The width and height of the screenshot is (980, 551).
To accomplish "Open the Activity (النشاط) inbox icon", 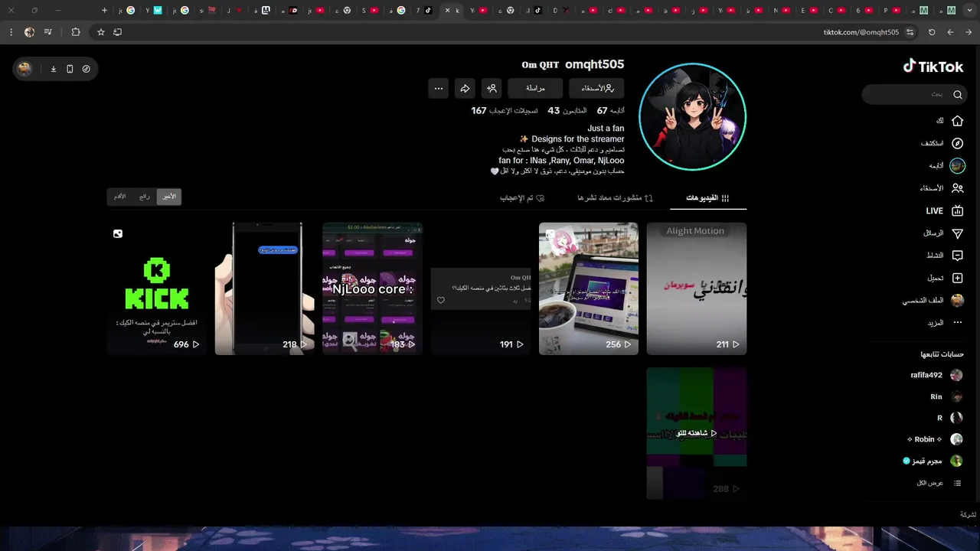I will coord(957,256).
